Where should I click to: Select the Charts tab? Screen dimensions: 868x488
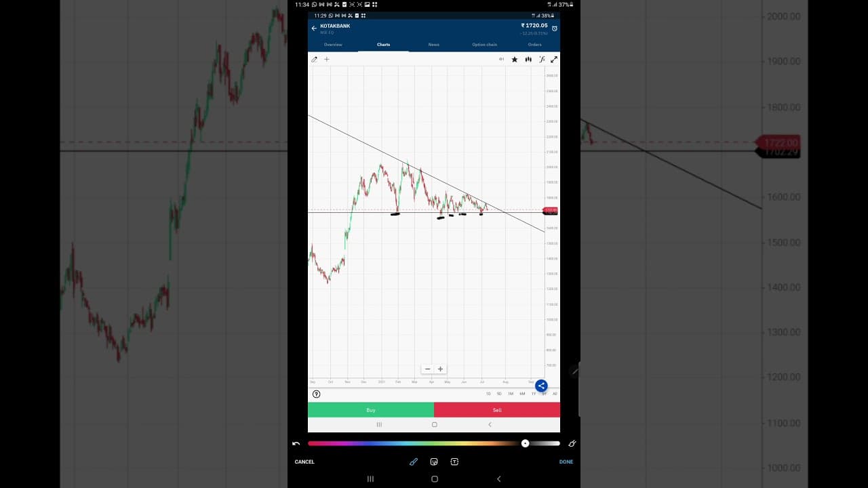click(x=384, y=45)
